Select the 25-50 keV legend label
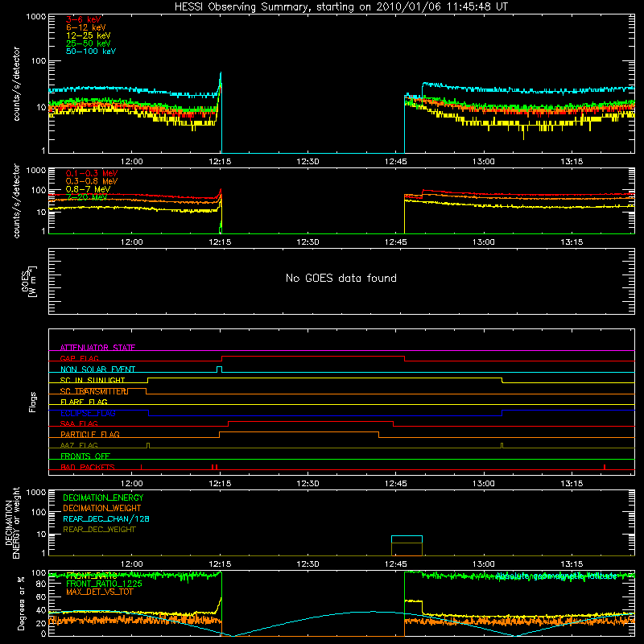This screenshot has width=644, height=644. [x=89, y=43]
